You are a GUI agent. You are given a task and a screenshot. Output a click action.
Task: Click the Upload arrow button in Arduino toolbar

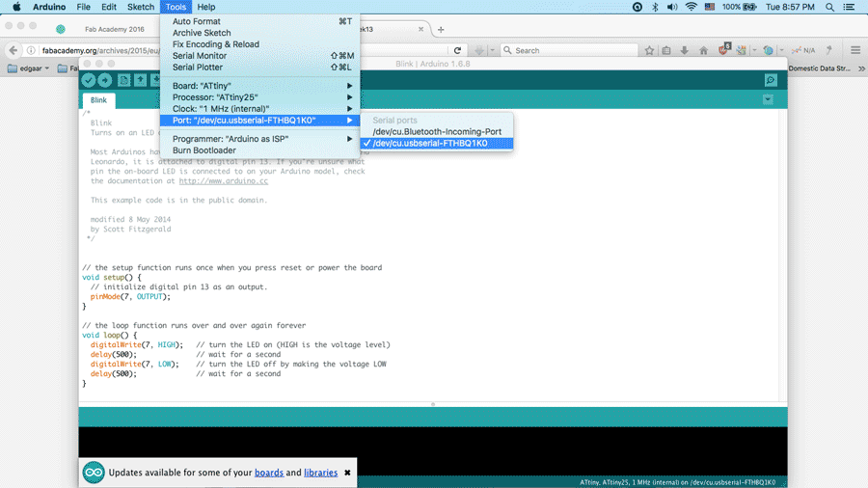(x=104, y=80)
